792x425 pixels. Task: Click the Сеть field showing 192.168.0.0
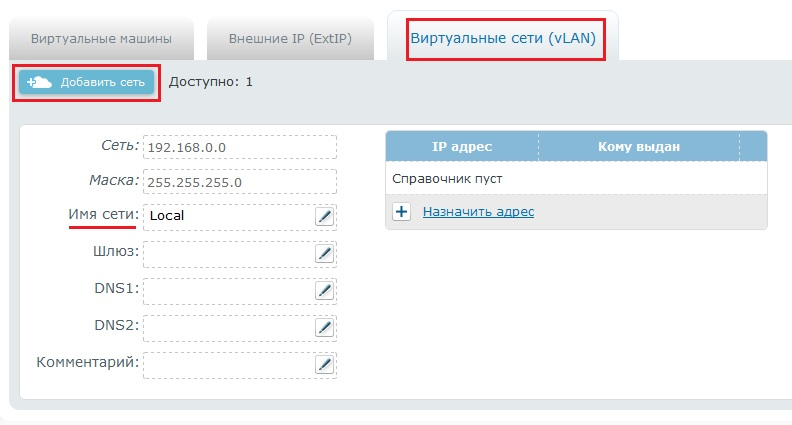tap(239, 147)
